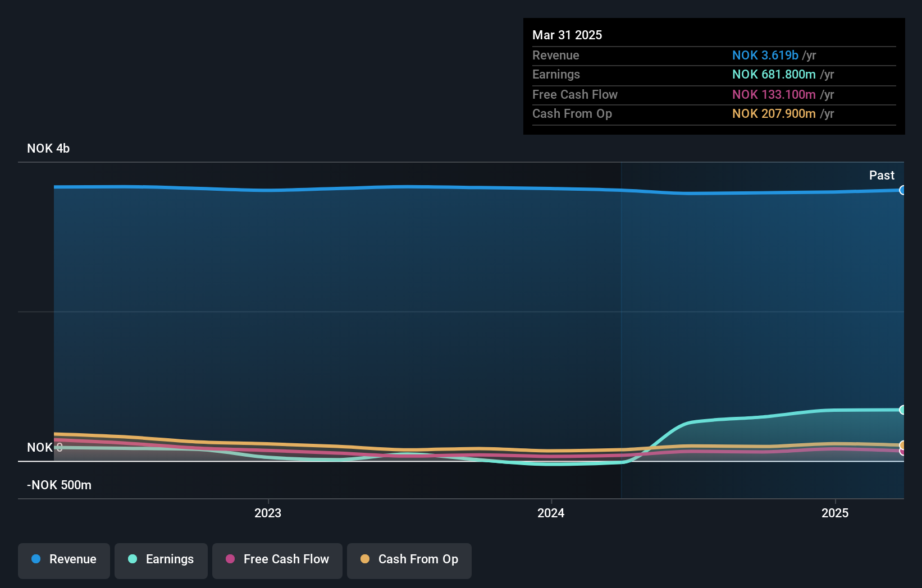Click the NOK 3.619b revenue value
This screenshot has height=588, width=922.
point(765,55)
